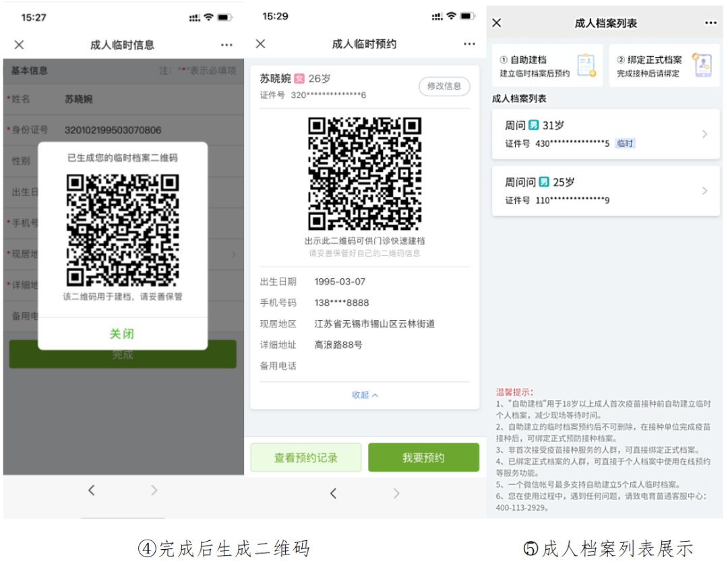
Task: Tap the back arrow under 成人临时信息 page
Action: 92,490
